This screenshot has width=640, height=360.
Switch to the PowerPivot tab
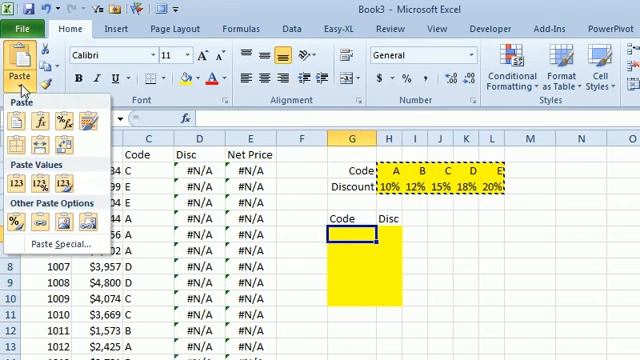(x=611, y=29)
